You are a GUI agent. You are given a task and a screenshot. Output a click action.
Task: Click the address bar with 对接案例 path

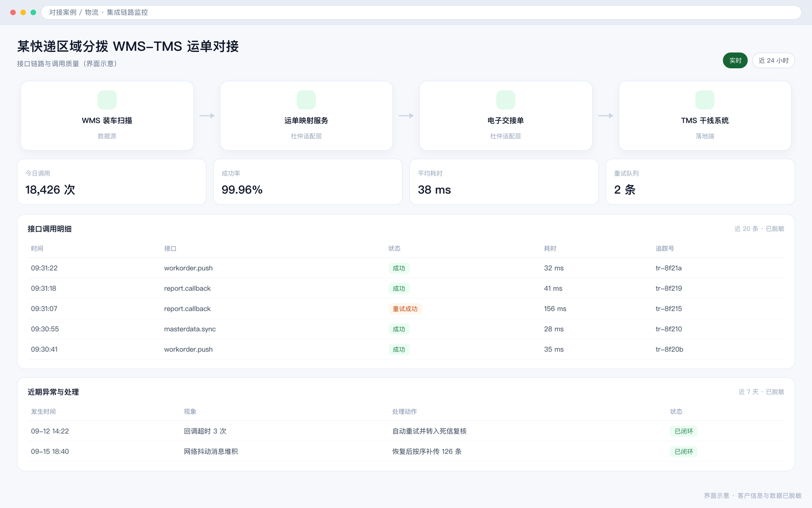point(421,12)
